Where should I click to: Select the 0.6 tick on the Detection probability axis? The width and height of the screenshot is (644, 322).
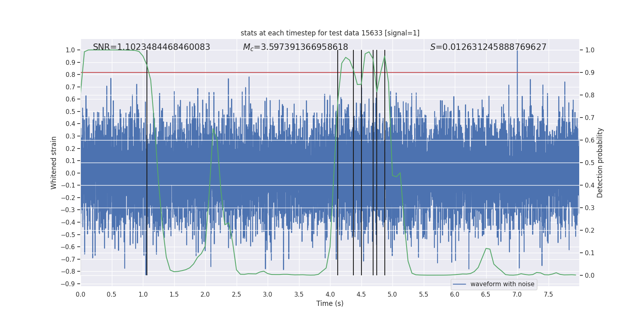(x=590, y=140)
